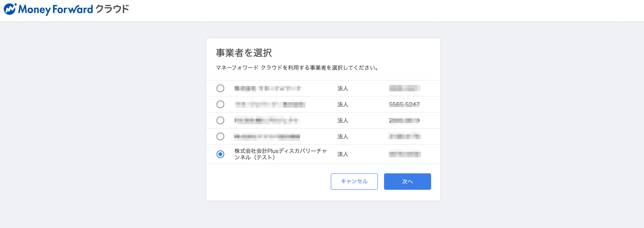Click the Money Forward cloud logo
The width and height of the screenshot is (644, 228).
66,9
